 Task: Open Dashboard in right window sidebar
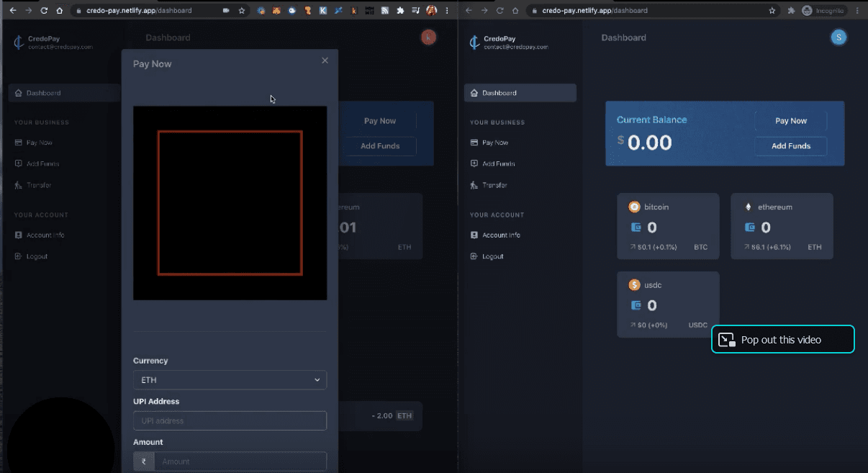click(520, 93)
